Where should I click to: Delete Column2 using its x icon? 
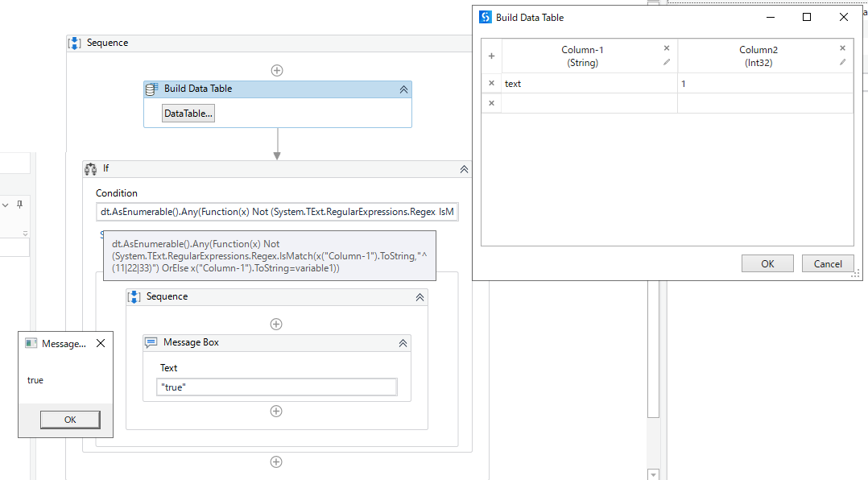point(842,48)
